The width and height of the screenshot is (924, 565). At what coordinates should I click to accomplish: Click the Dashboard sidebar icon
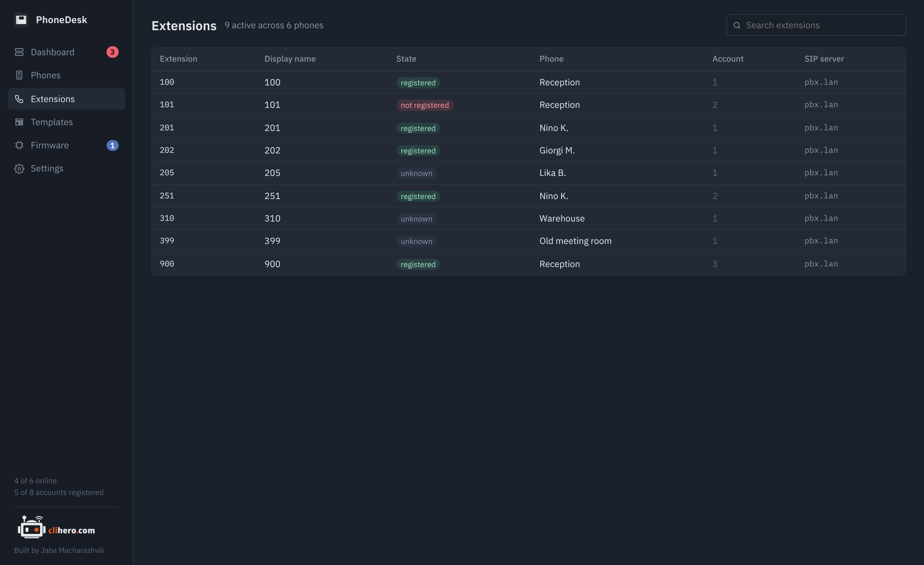(19, 52)
